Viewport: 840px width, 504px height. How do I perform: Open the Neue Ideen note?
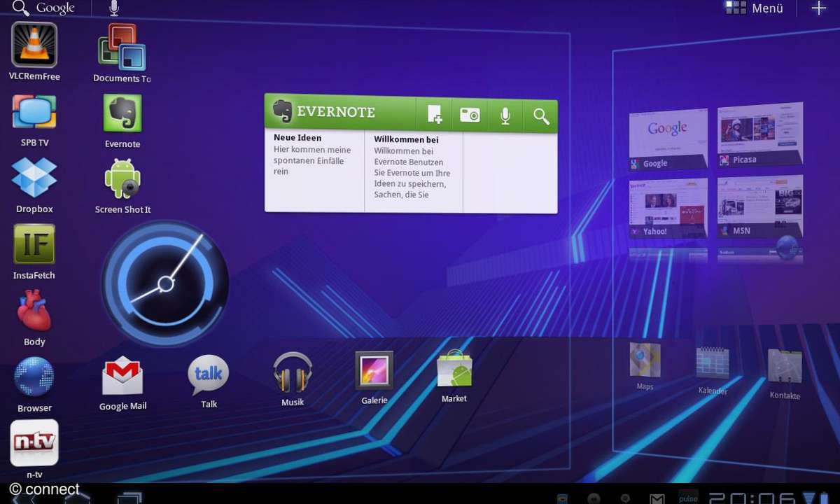pyautogui.click(x=314, y=171)
